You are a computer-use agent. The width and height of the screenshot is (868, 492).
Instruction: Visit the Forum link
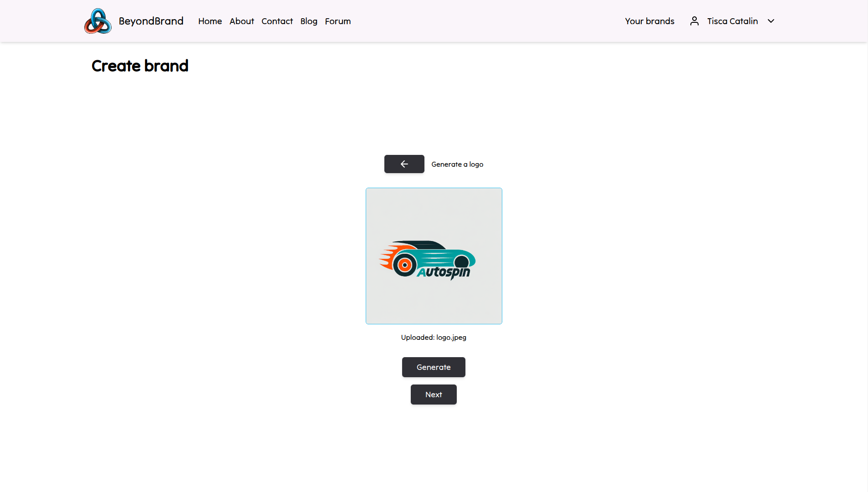pos(337,21)
